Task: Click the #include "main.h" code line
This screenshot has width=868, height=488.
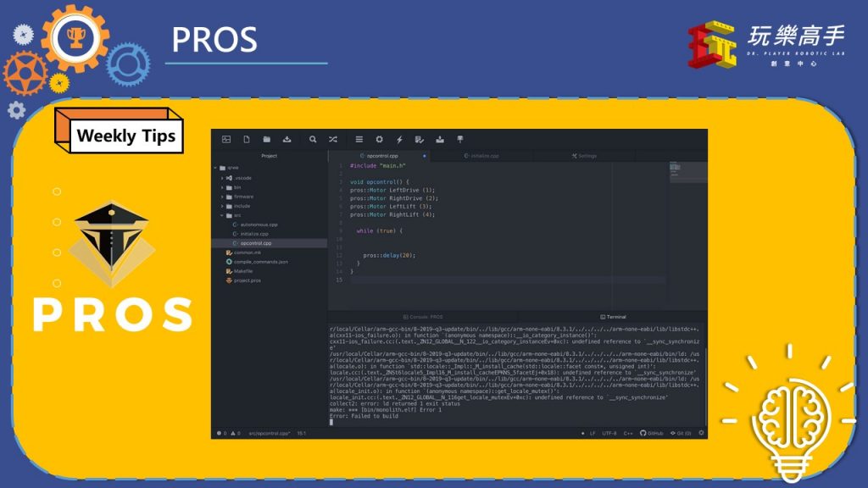Action: [x=377, y=166]
